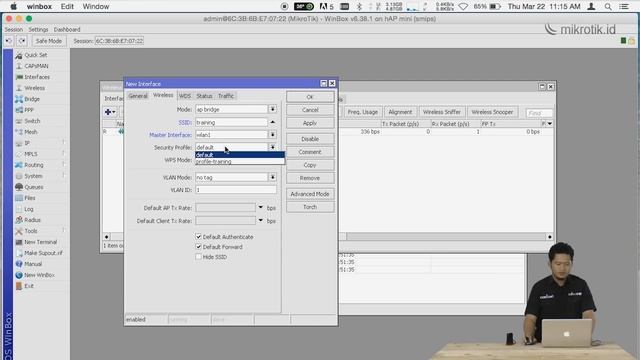Click the Torch button

coord(310,207)
